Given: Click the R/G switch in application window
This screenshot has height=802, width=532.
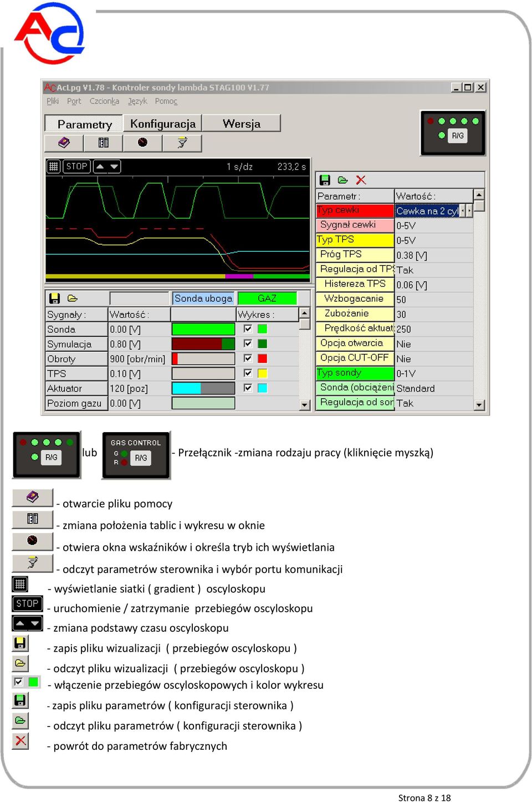Looking at the screenshot, I should [x=458, y=136].
